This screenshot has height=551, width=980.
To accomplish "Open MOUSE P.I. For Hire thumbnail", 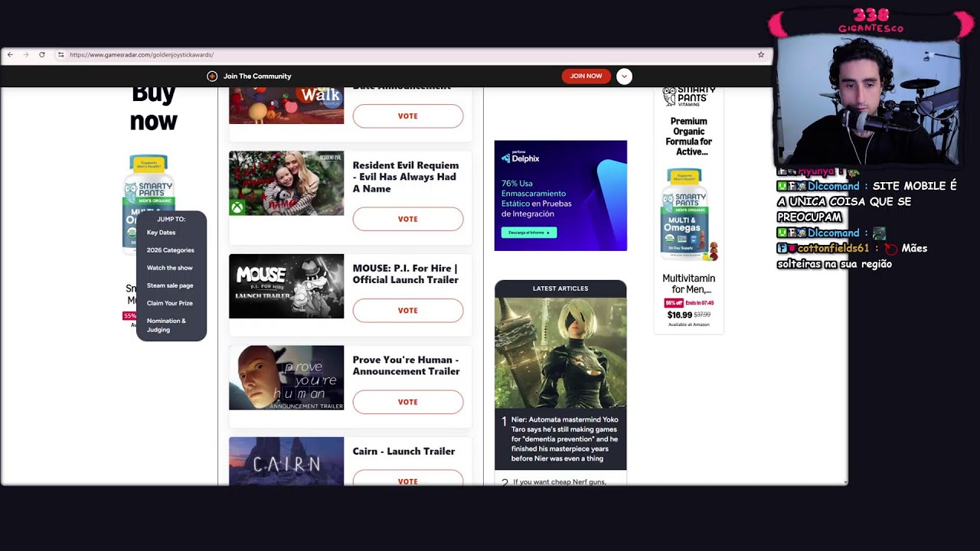I will tap(286, 286).
